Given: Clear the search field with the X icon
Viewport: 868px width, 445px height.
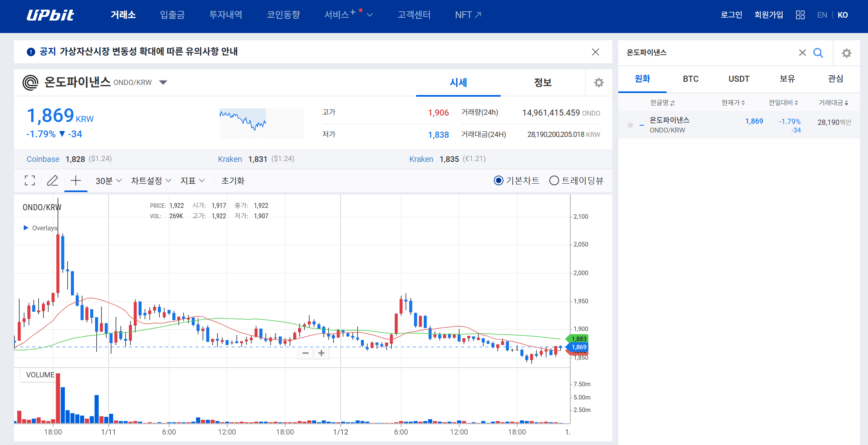Looking at the screenshot, I should tap(802, 52).
